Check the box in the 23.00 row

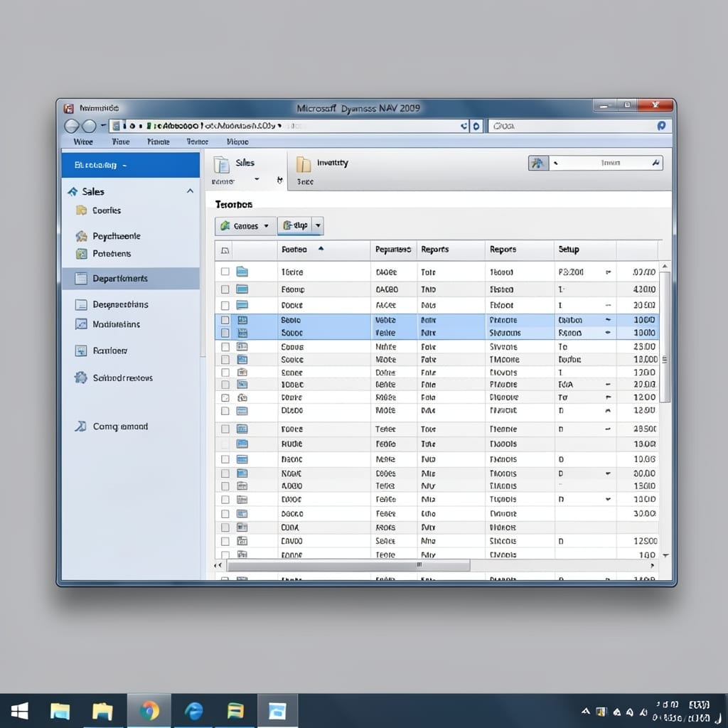[x=225, y=347]
